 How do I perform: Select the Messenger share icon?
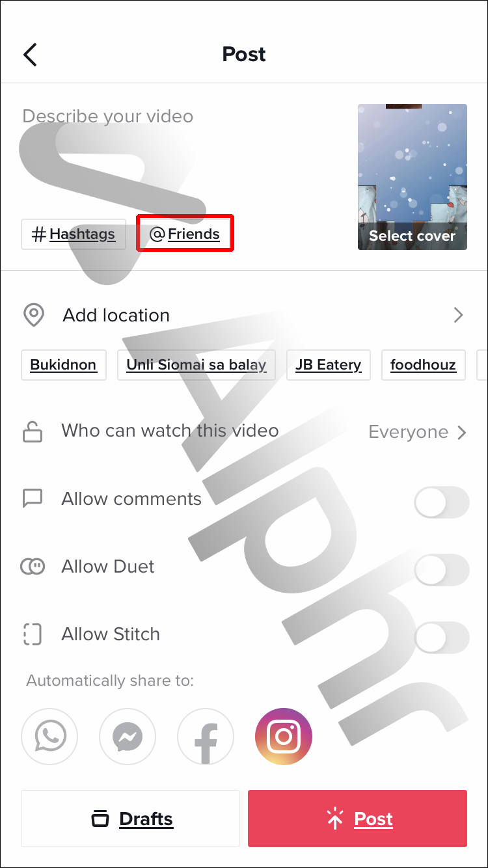pyautogui.click(x=128, y=737)
